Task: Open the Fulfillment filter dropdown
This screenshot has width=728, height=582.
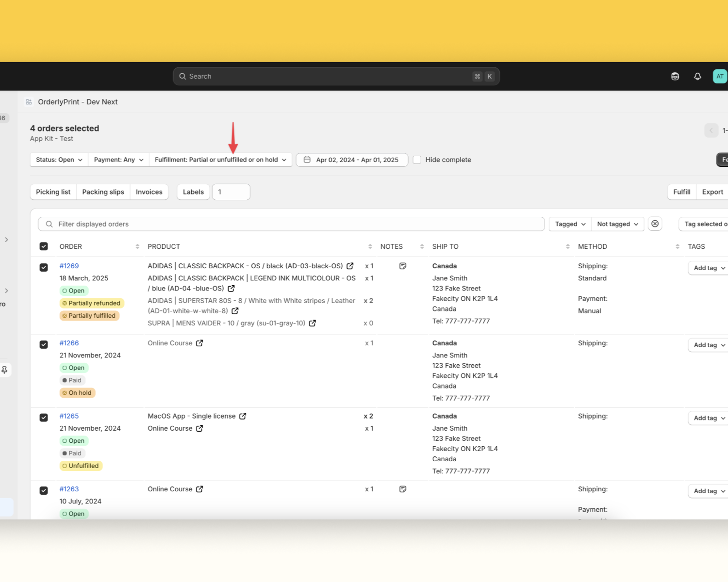Action: point(220,160)
